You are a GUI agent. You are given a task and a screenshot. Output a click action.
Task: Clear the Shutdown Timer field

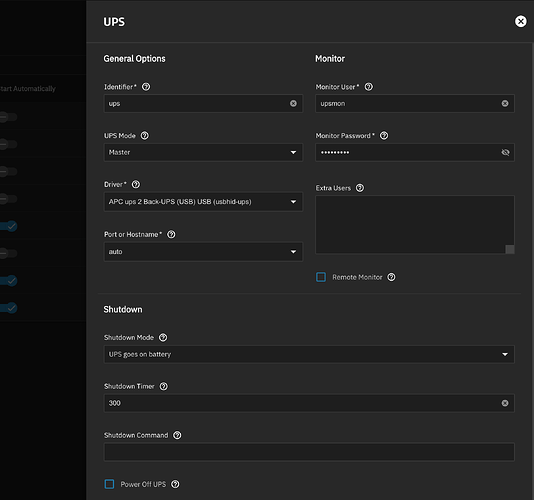[505, 403]
